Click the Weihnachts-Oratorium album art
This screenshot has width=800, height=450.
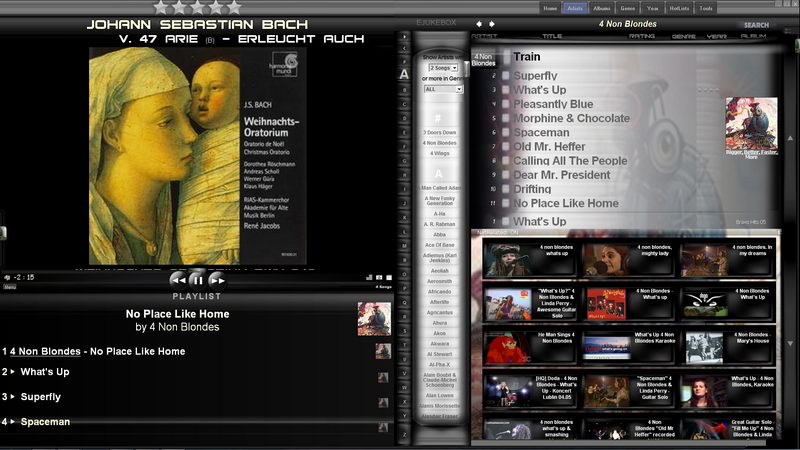tap(197, 156)
